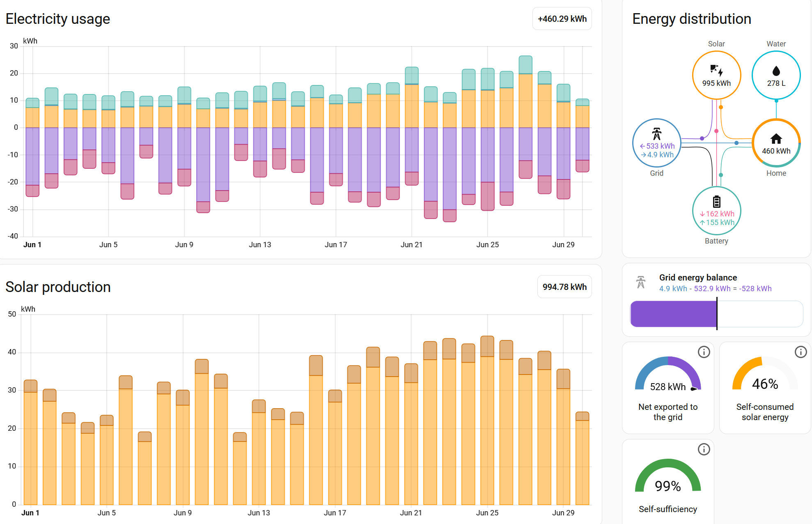Click the Battery icon circle

point(716,211)
